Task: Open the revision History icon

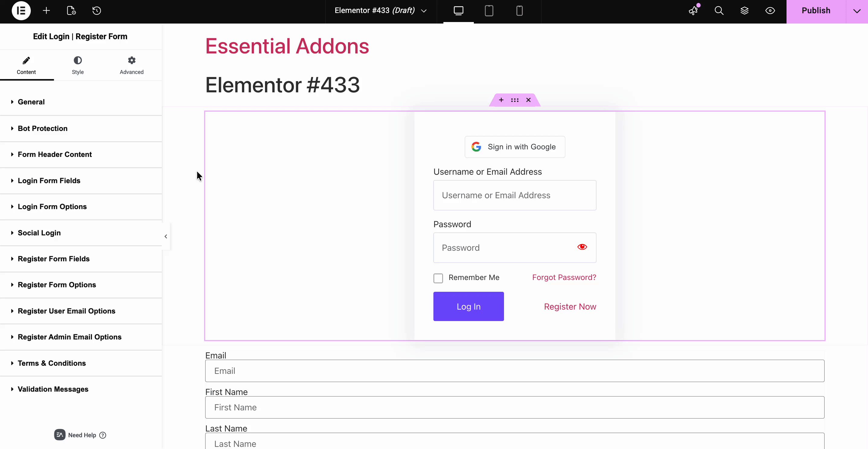Action: click(97, 11)
